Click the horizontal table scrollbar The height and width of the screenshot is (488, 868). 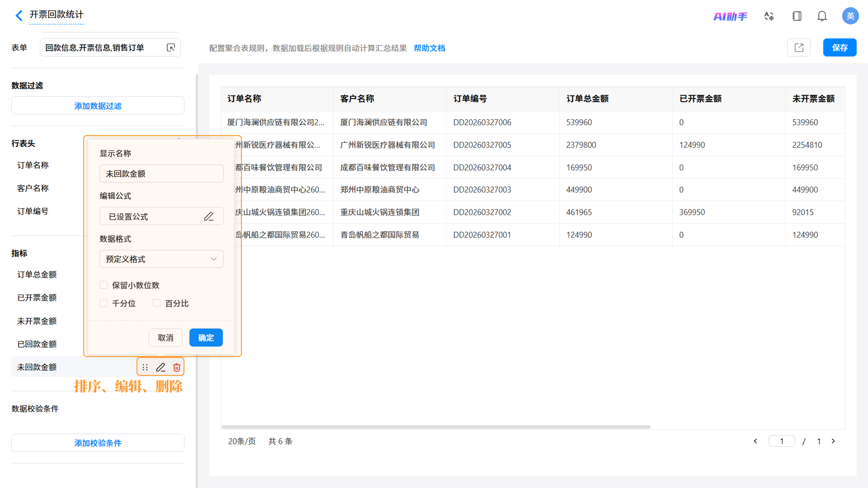point(436,427)
